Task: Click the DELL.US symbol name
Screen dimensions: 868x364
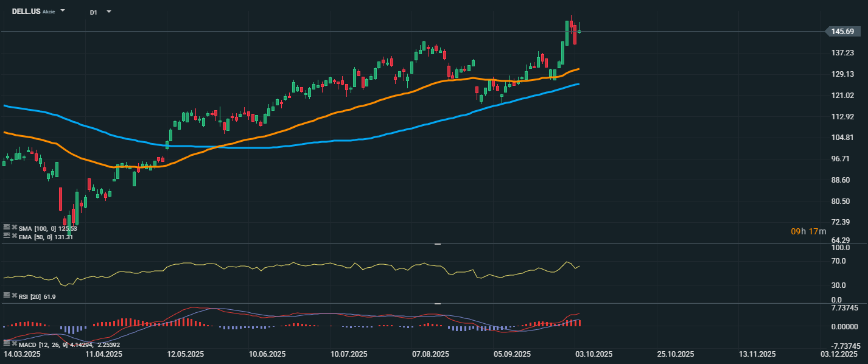Action: tap(26, 12)
